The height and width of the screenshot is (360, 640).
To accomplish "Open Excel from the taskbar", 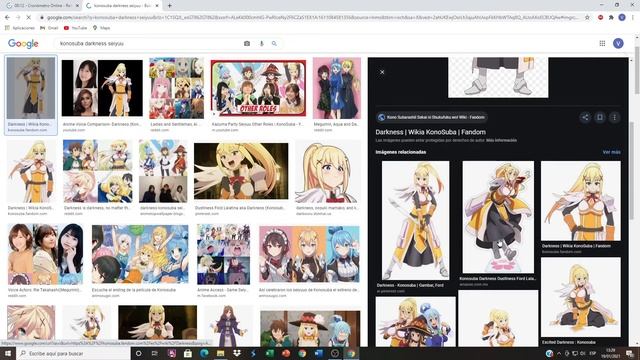I will 269,353.
